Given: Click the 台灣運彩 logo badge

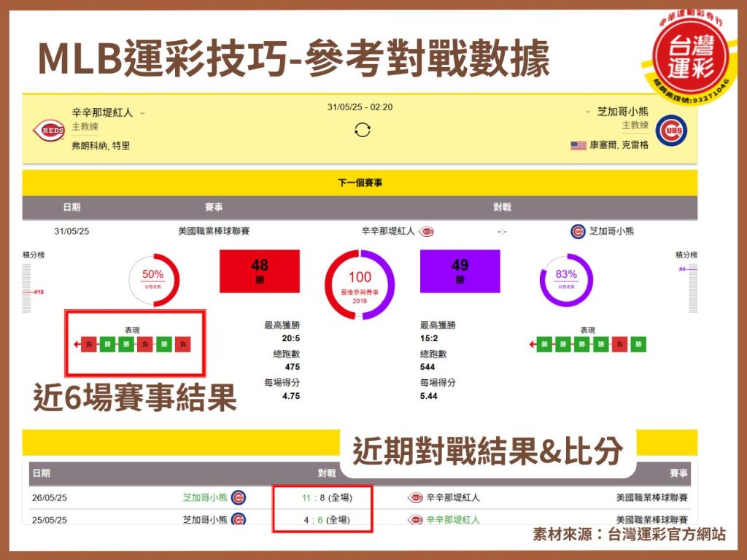Looking at the screenshot, I should [690, 56].
